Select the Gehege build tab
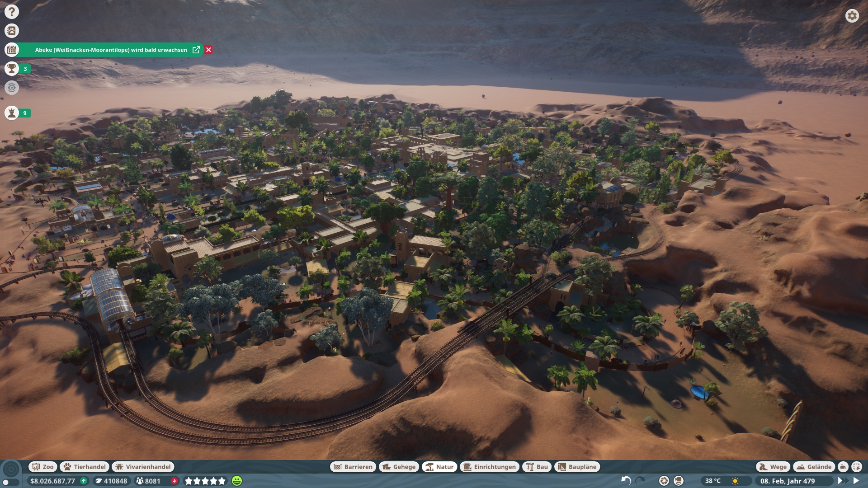The width and height of the screenshot is (868, 488). tap(399, 467)
